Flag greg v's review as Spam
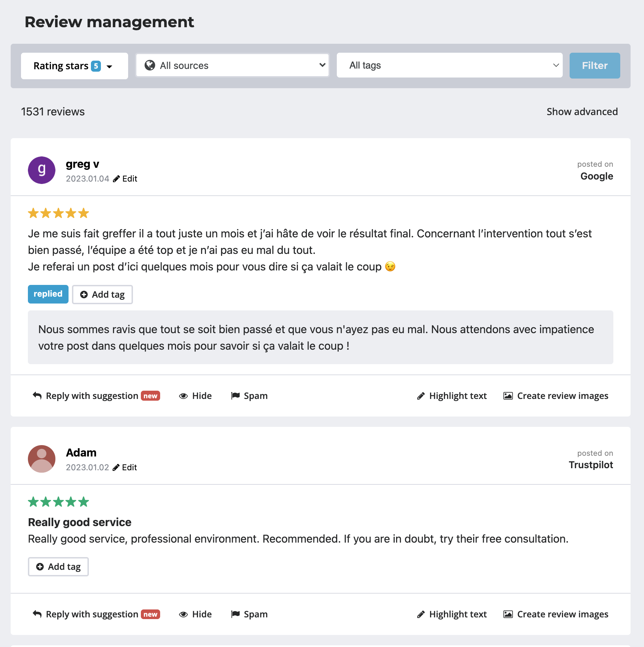The image size is (644, 647). point(249,396)
